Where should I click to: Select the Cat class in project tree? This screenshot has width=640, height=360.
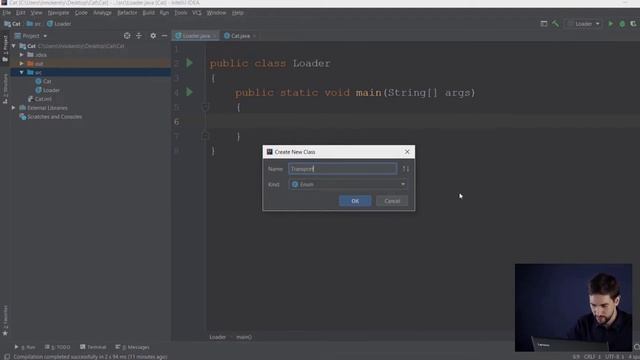(43, 81)
